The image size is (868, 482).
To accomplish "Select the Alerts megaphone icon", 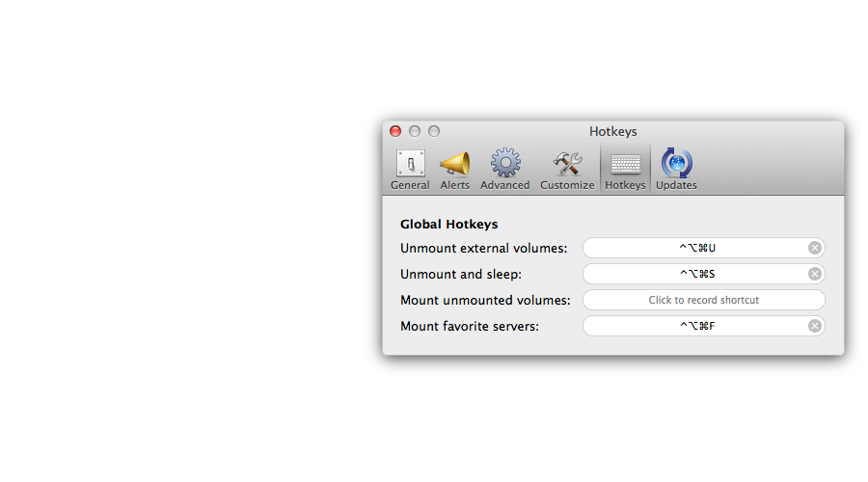I will click(x=454, y=164).
